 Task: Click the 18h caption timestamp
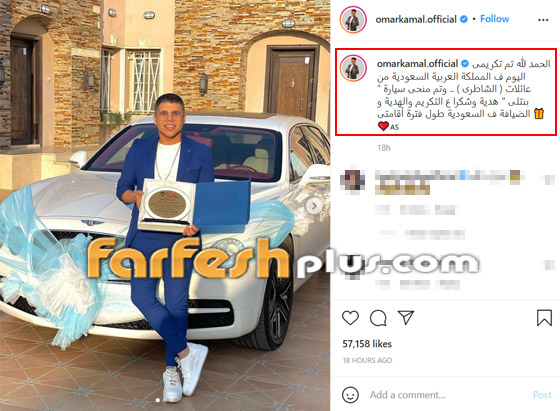tap(384, 148)
